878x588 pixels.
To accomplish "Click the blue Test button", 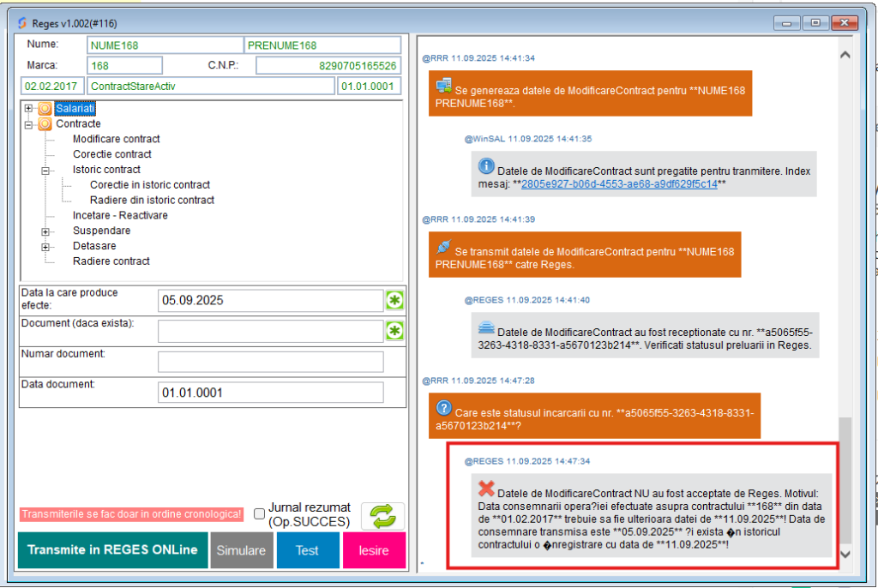I will pos(308,550).
